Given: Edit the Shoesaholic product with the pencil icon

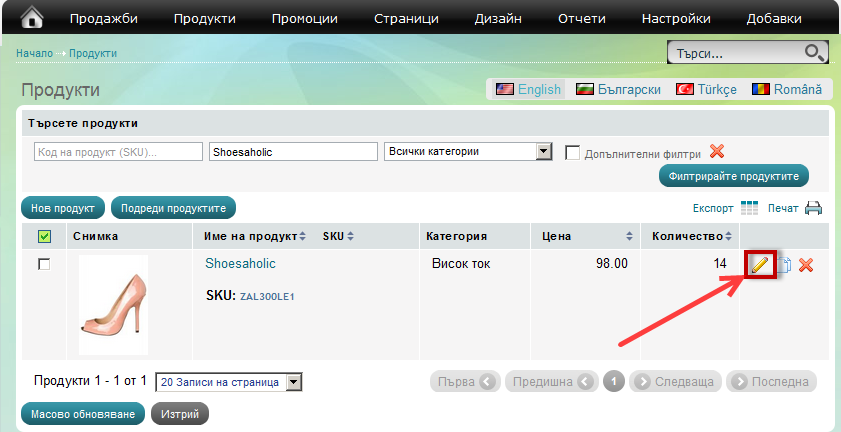Looking at the screenshot, I should 759,264.
